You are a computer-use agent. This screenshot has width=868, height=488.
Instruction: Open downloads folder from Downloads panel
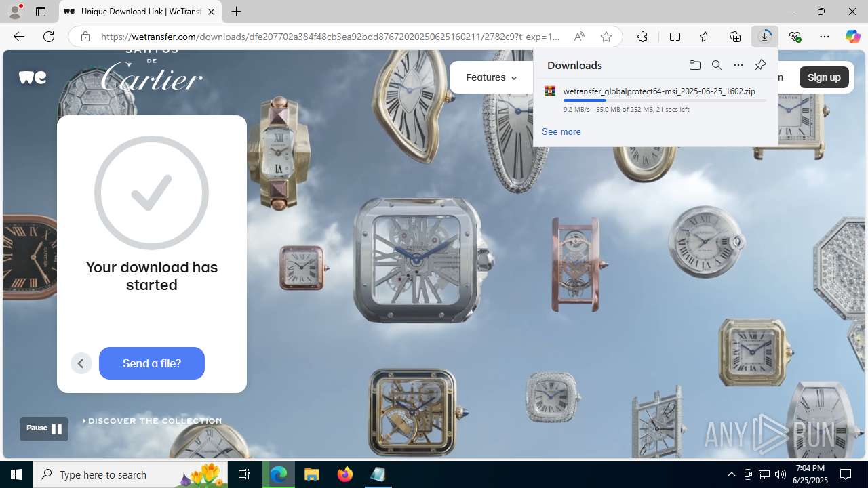coord(694,65)
